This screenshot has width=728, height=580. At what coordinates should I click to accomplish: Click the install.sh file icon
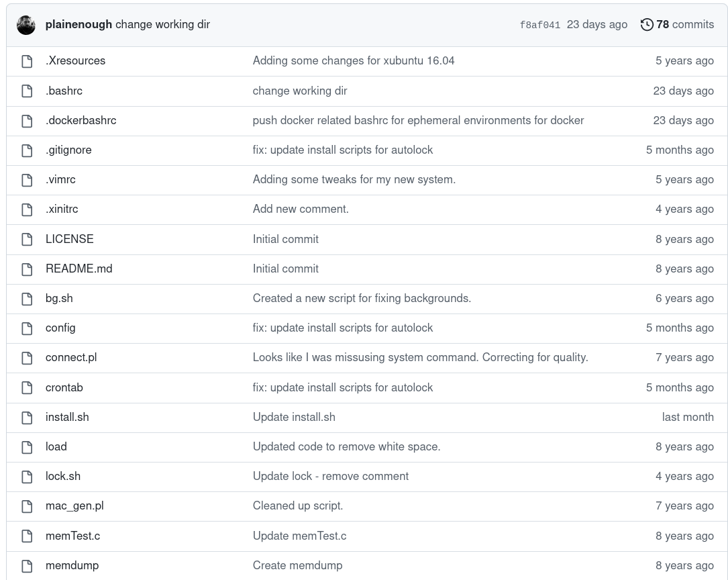(27, 417)
